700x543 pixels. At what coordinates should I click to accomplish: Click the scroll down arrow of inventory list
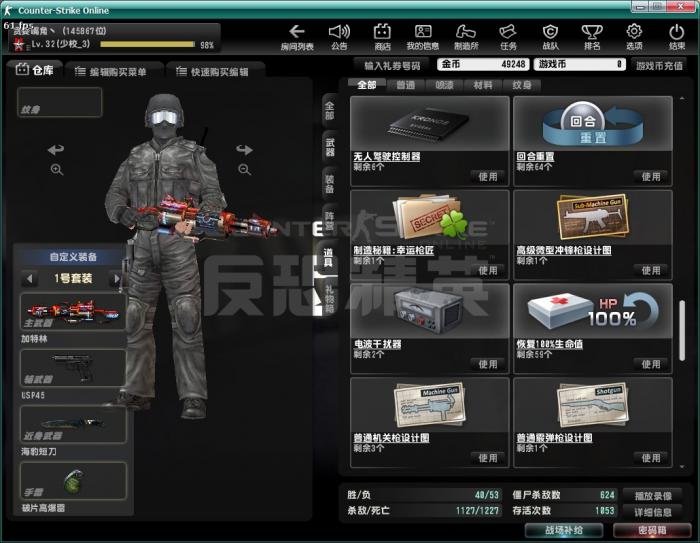(682, 467)
